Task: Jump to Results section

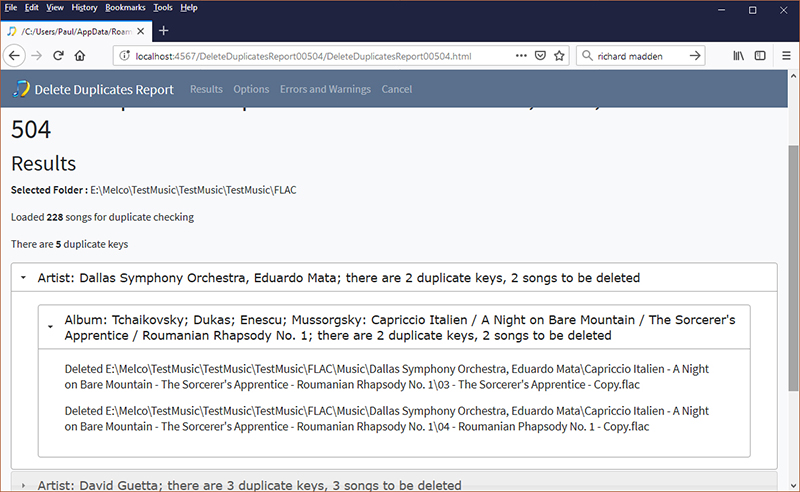Action: pos(206,89)
